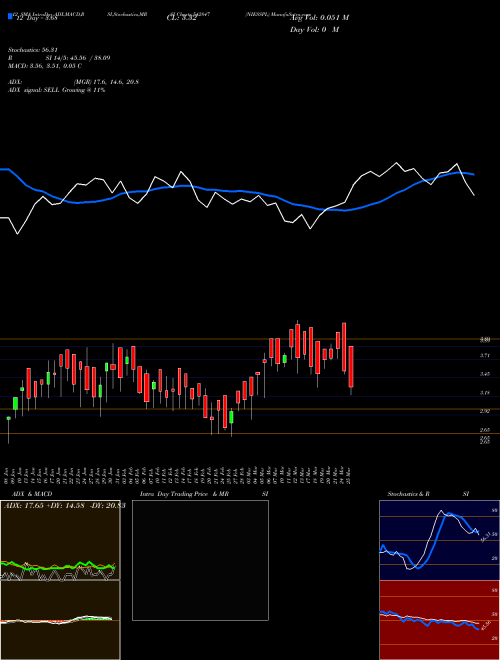Open the ADX chart with green line
Image resolution: width=500 pixels, height=660 pixels.
click(60, 540)
